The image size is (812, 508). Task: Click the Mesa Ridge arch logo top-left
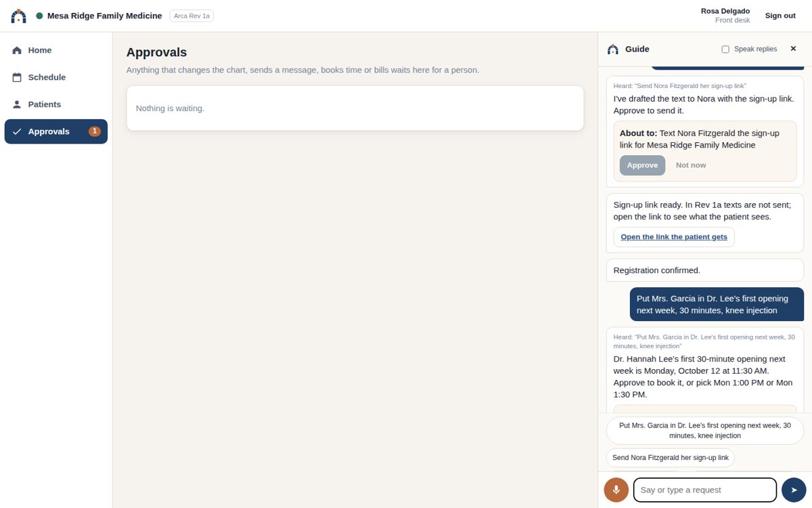[x=19, y=16]
